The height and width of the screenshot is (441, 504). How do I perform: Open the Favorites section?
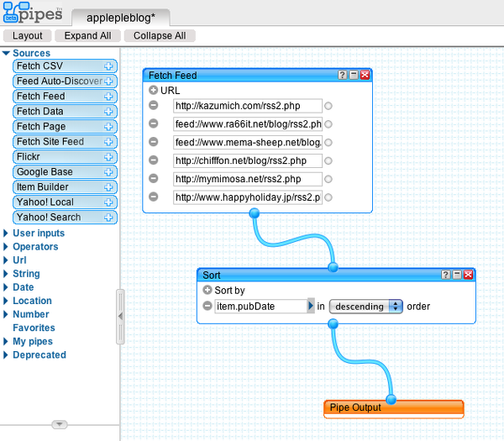tap(34, 328)
